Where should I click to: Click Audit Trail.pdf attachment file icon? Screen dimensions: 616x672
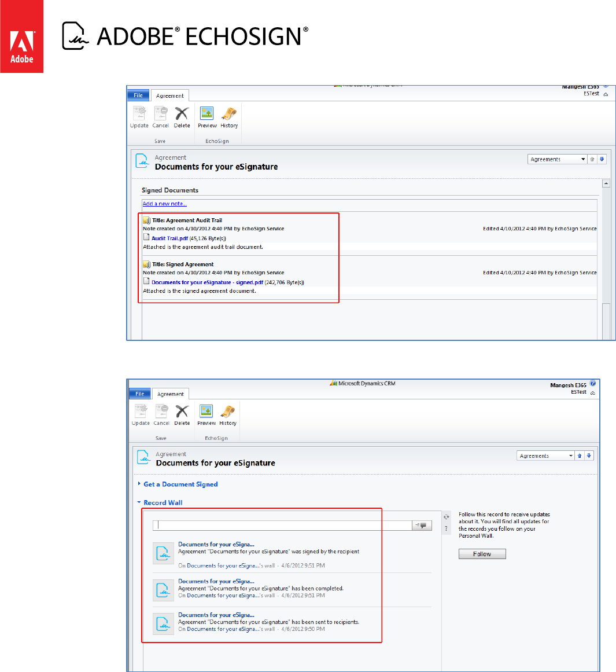(x=146, y=237)
